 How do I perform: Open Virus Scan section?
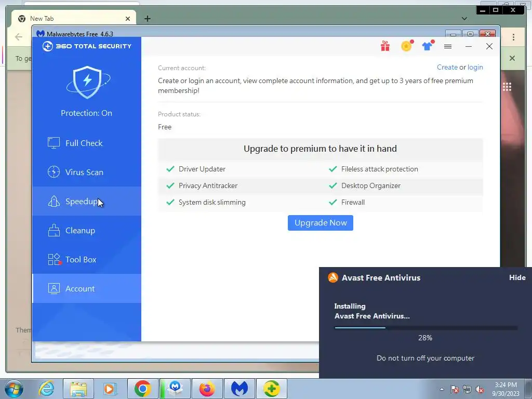(87, 172)
